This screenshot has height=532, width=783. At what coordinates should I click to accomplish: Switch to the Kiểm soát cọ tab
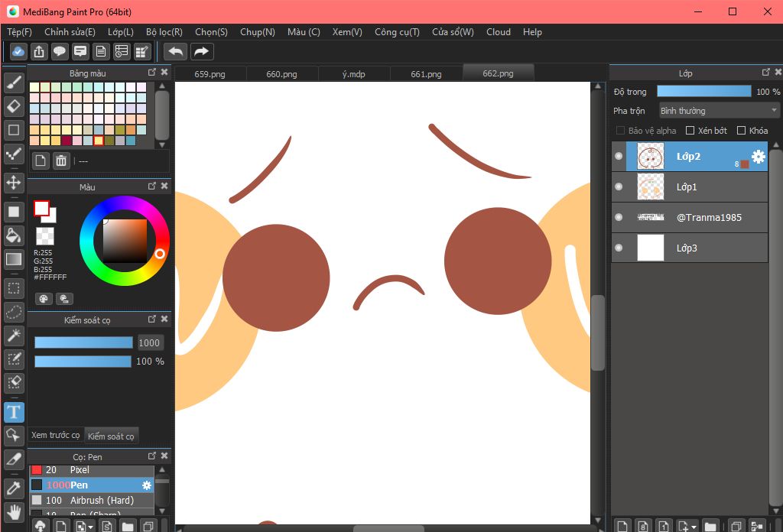(111, 436)
